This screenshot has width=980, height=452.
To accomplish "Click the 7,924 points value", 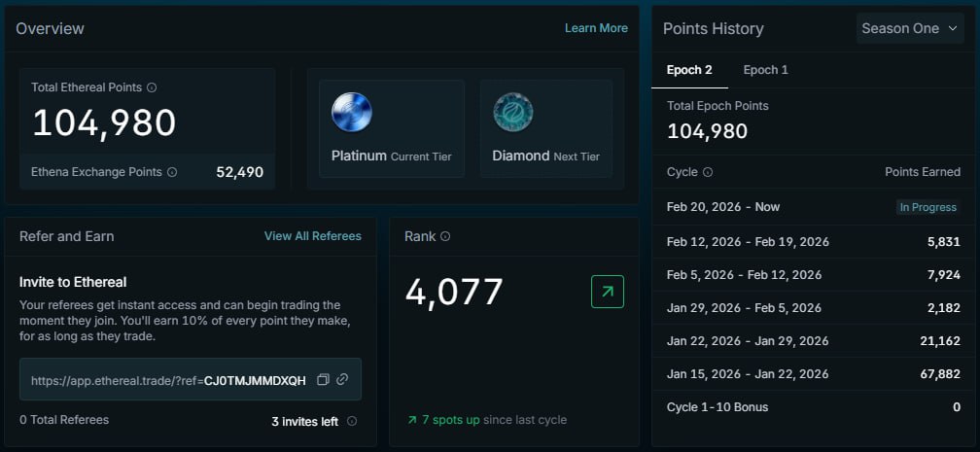I will coord(943,274).
